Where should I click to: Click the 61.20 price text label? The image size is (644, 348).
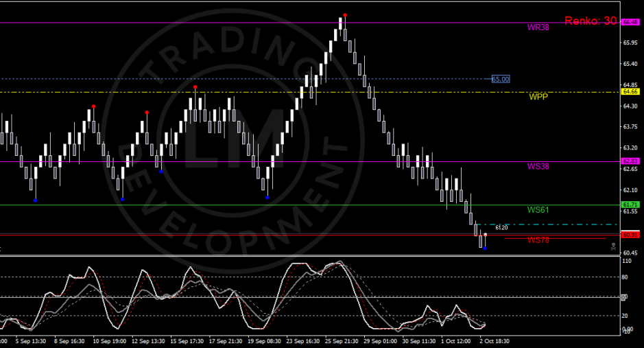click(x=501, y=227)
